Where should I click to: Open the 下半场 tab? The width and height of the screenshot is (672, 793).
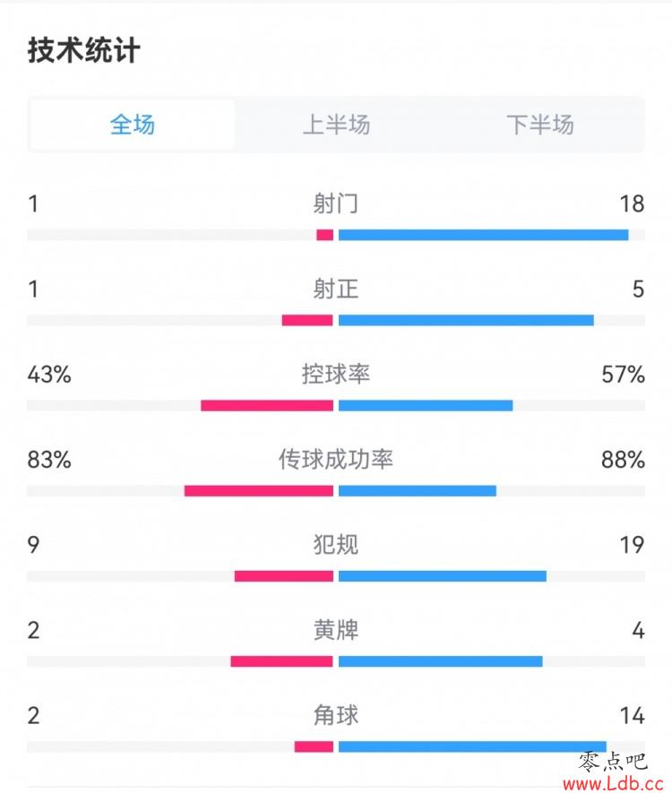[x=540, y=125]
